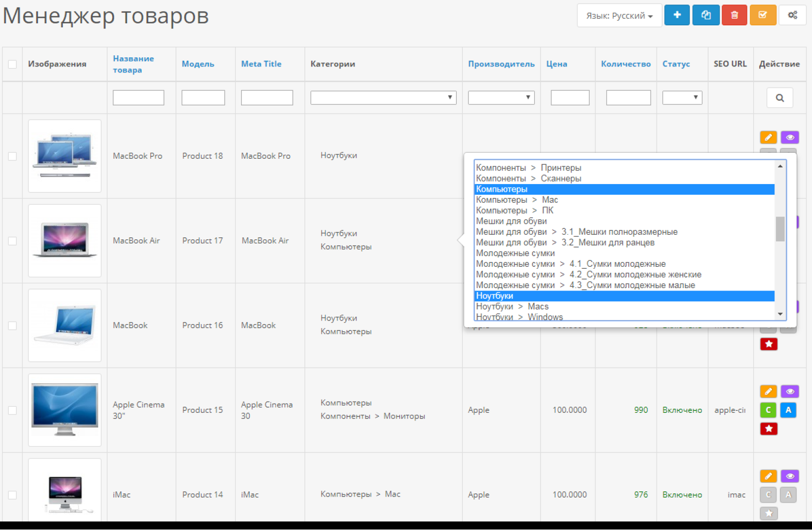Click category list scrollbar down arrow
Image resolution: width=812 pixels, height=530 pixels.
pyautogui.click(x=780, y=314)
